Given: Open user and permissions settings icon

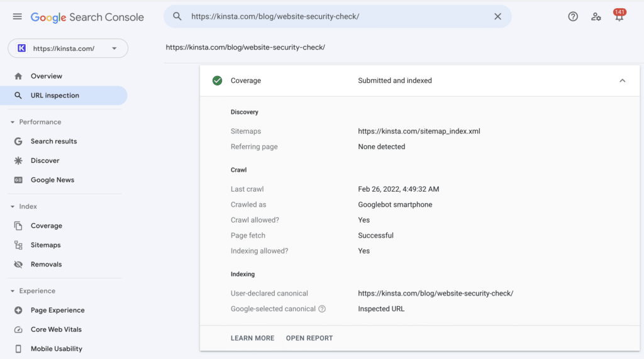Looking at the screenshot, I should [x=596, y=16].
